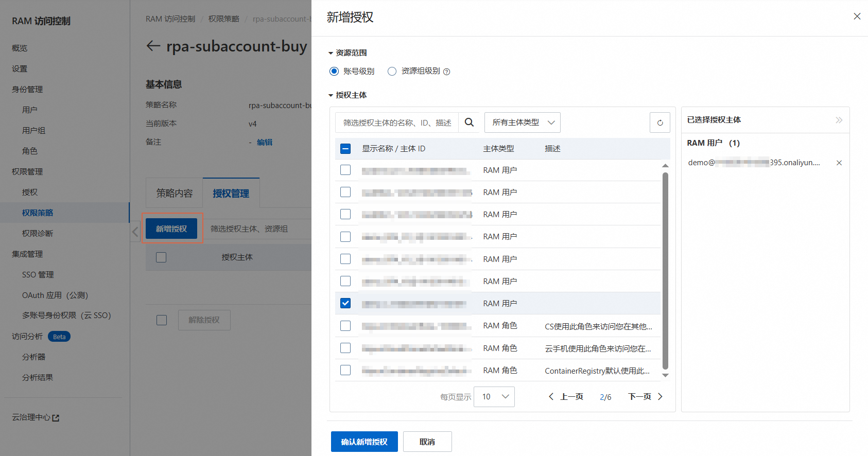Open 概览 in the sidebar
Screen dimensions: 868x456
coord(20,48)
